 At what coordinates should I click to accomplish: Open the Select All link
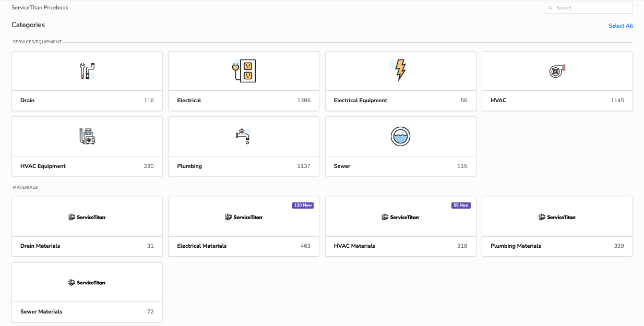tap(621, 26)
